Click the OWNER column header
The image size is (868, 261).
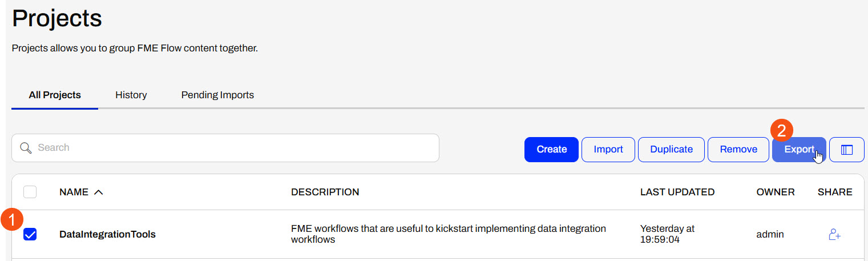(x=776, y=192)
